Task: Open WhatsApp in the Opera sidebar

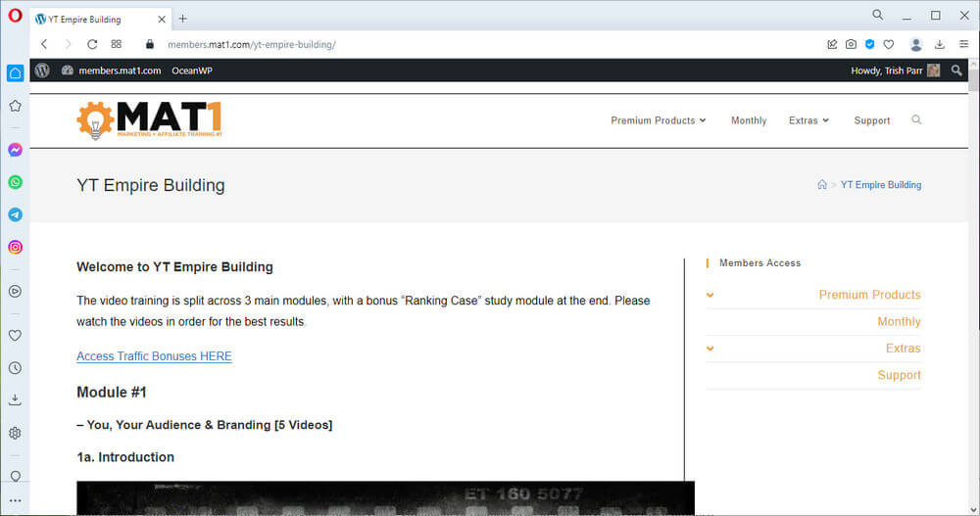Action: 15,182
